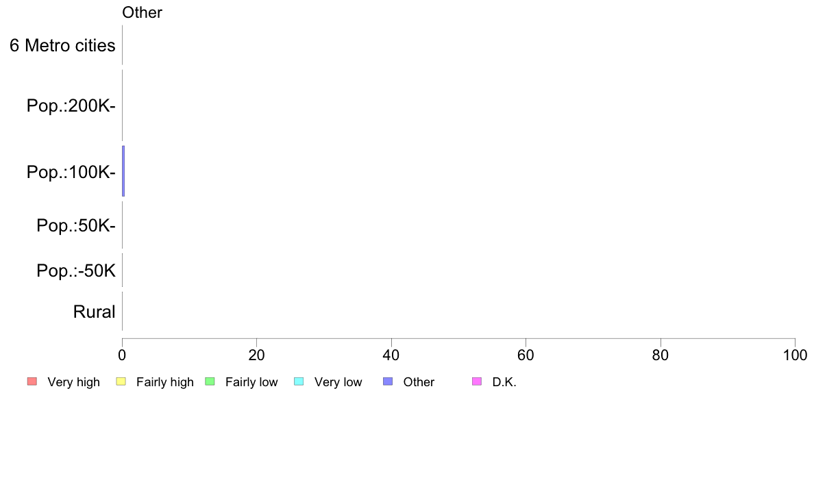Click the 100 tick on x-axis

pyautogui.click(x=795, y=355)
